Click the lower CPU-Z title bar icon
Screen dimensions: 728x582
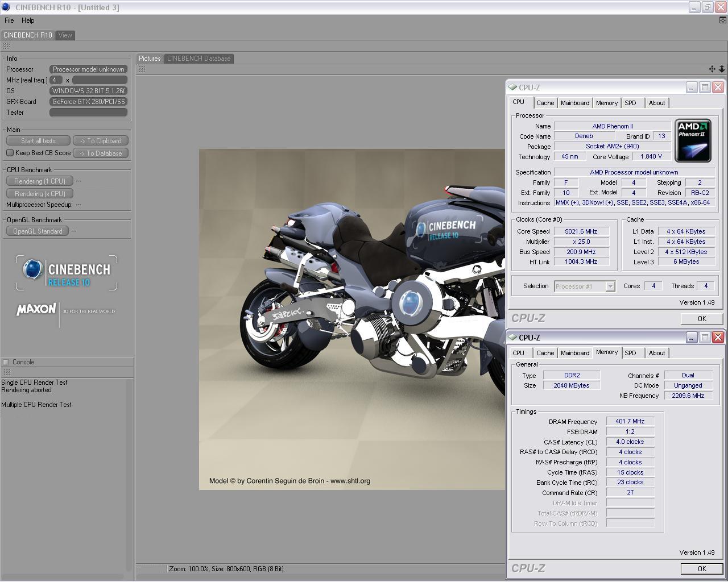(512, 338)
